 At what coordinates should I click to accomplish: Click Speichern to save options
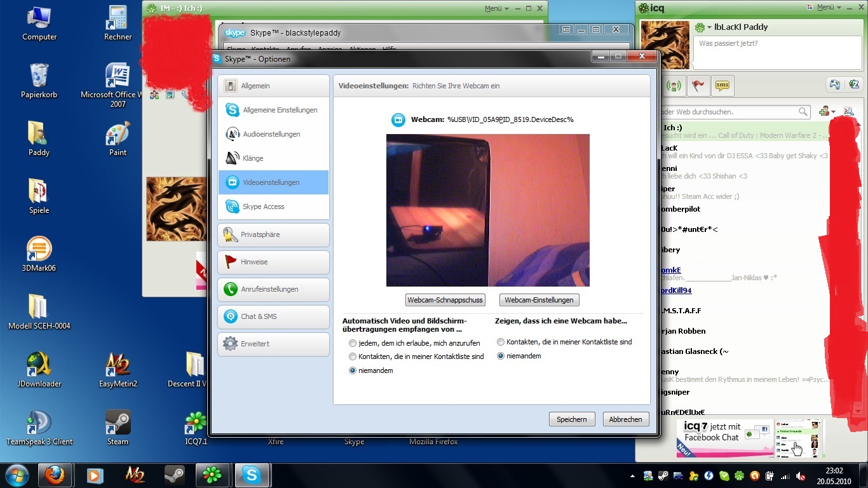pos(572,419)
